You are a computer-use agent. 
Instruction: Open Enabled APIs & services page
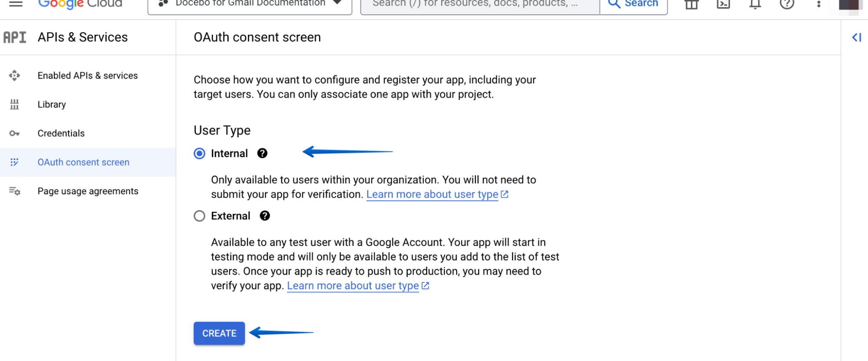click(88, 75)
